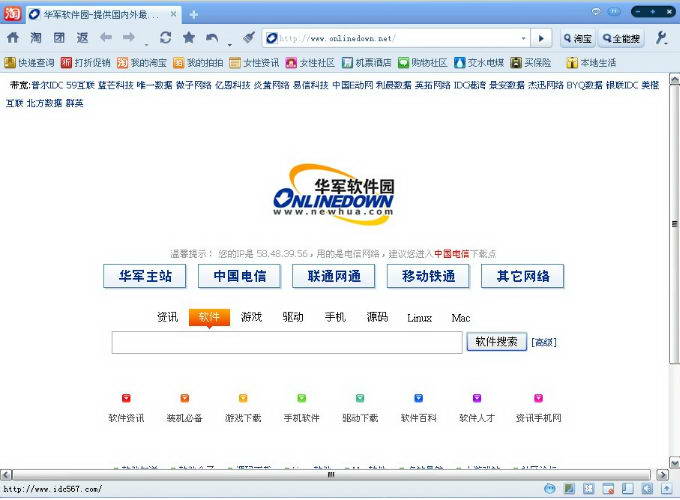Click the 淘宝 search button
Image resolution: width=680 pixels, height=500 pixels.
(577, 39)
